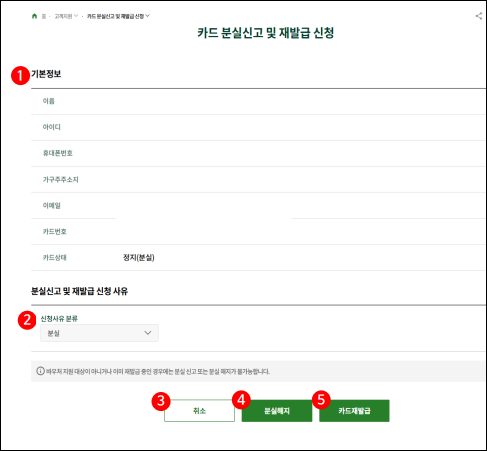Image resolution: width=487 pixels, height=451 pixels.
Task: Click the 정지(분실) card status text
Action: click(x=139, y=257)
